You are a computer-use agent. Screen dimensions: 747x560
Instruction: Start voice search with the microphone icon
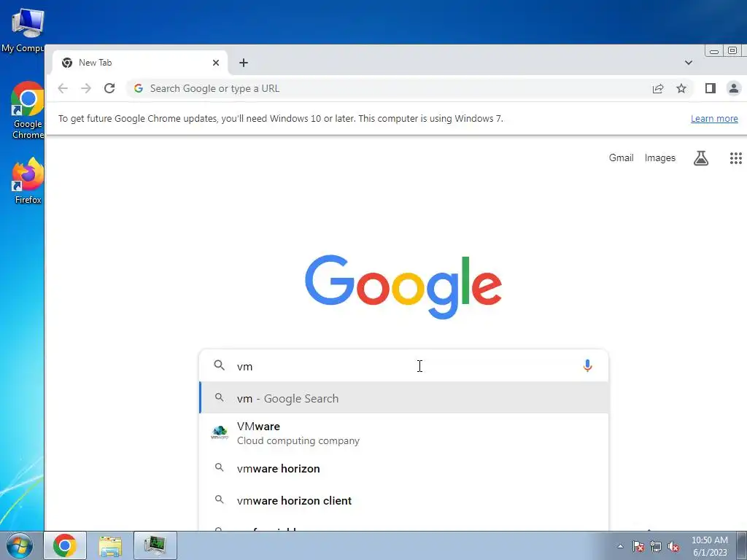587,366
